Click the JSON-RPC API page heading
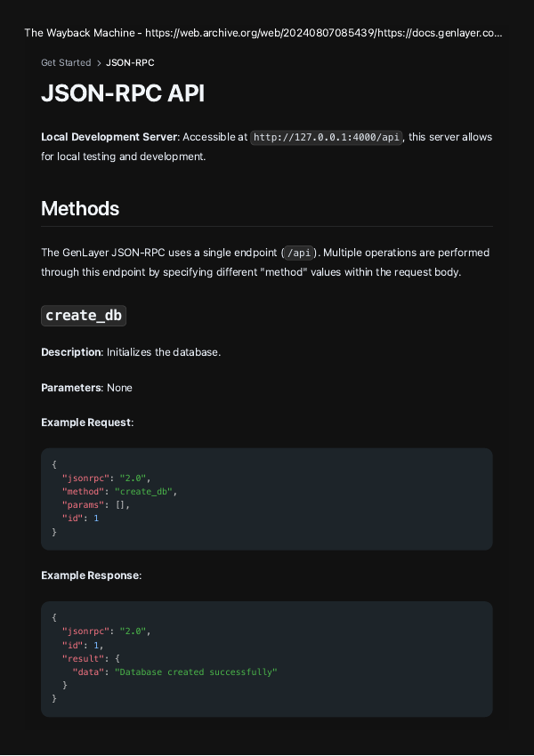This screenshot has width=534, height=756. 123,92
